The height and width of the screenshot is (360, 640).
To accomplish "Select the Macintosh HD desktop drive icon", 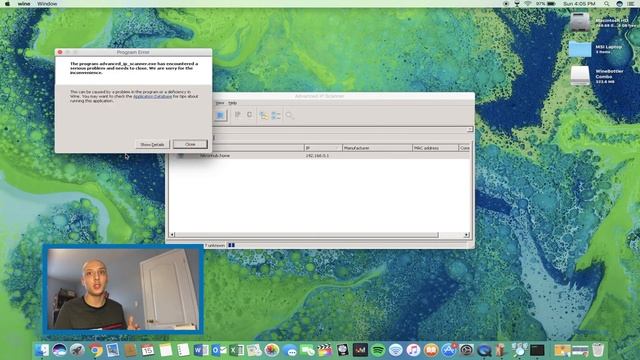I will (x=580, y=22).
